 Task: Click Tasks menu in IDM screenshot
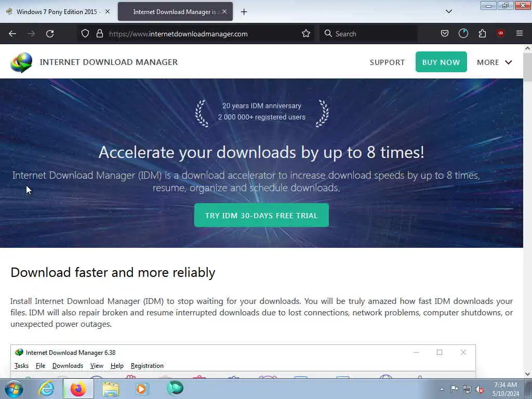click(x=21, y=366)
